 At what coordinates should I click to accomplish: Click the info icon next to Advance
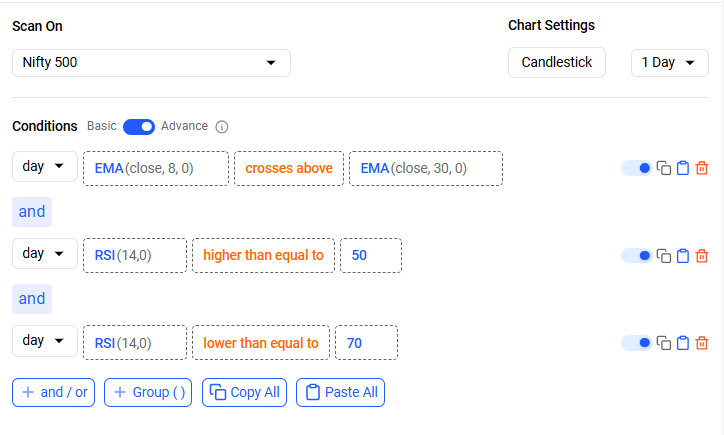(222, 127)
